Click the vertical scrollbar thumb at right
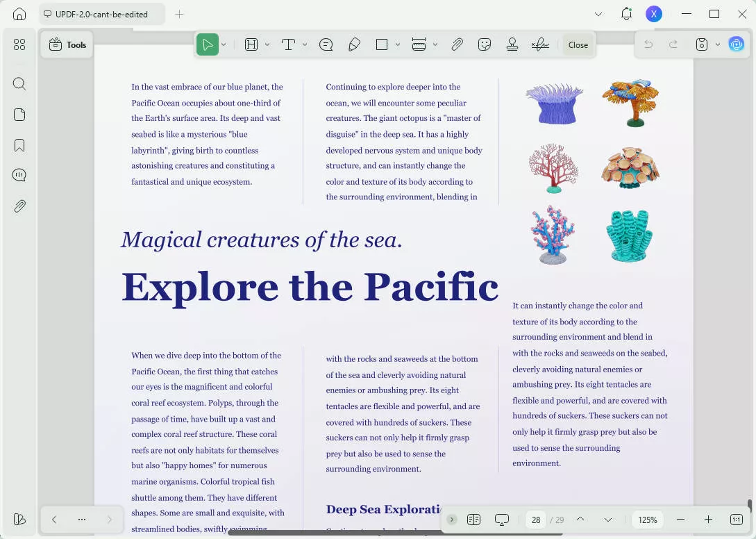The image size is (756, 539). pos(749,506)
